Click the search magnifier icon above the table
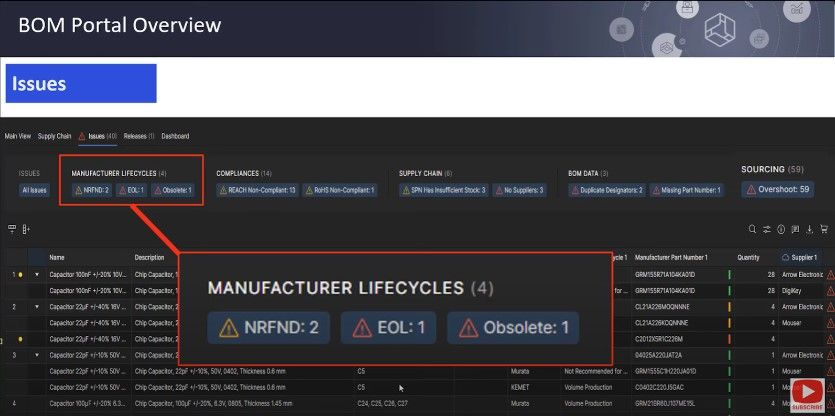 pos(753,229)
